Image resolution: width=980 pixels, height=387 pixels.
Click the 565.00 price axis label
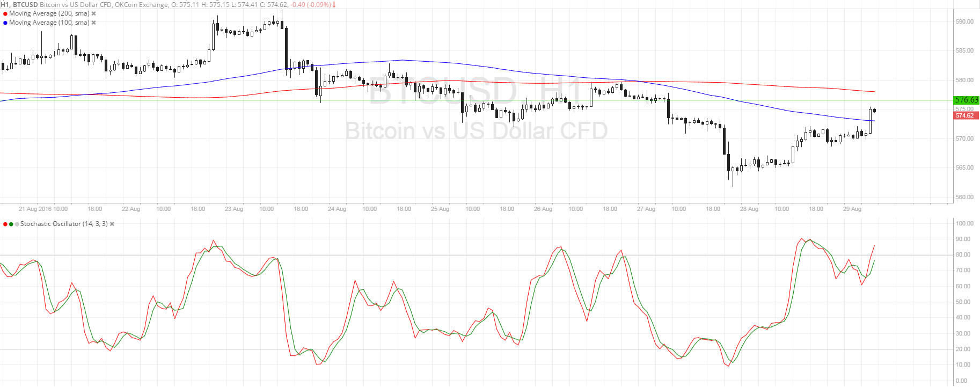[x=964, y=168]
